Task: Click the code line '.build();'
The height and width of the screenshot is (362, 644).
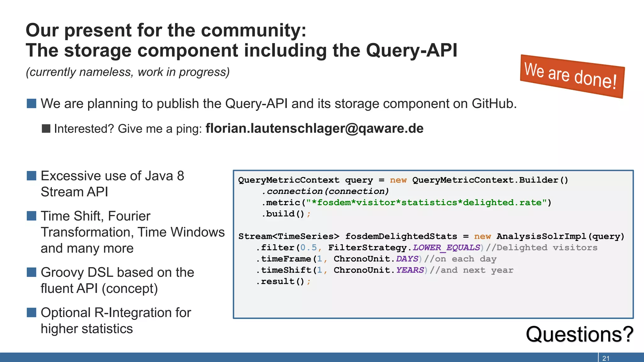Action: (x=286, y=214)
